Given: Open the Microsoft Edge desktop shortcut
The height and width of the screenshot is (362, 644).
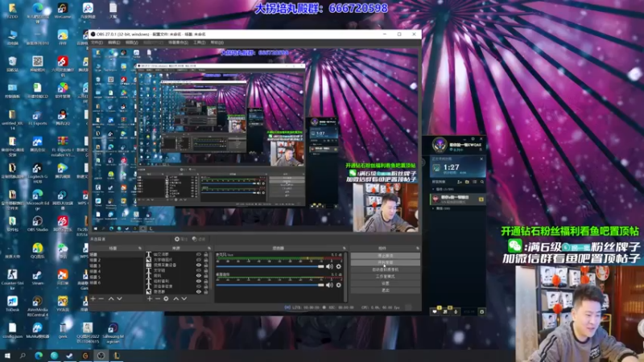Looking at the screenshot, I should coord(37,199).
